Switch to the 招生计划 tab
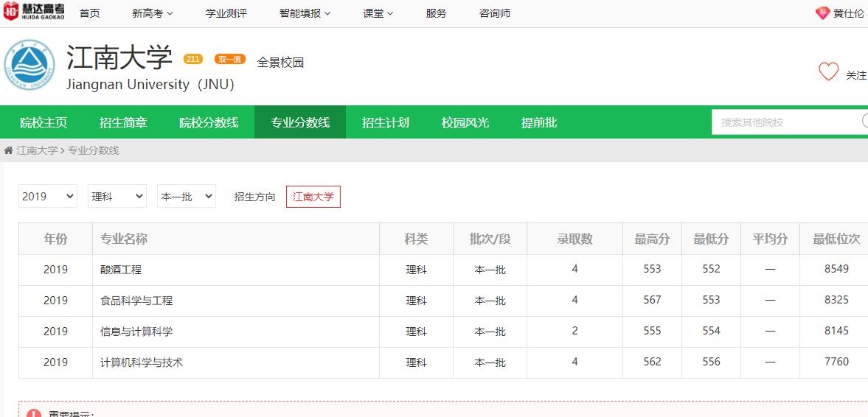 (385, 122)
